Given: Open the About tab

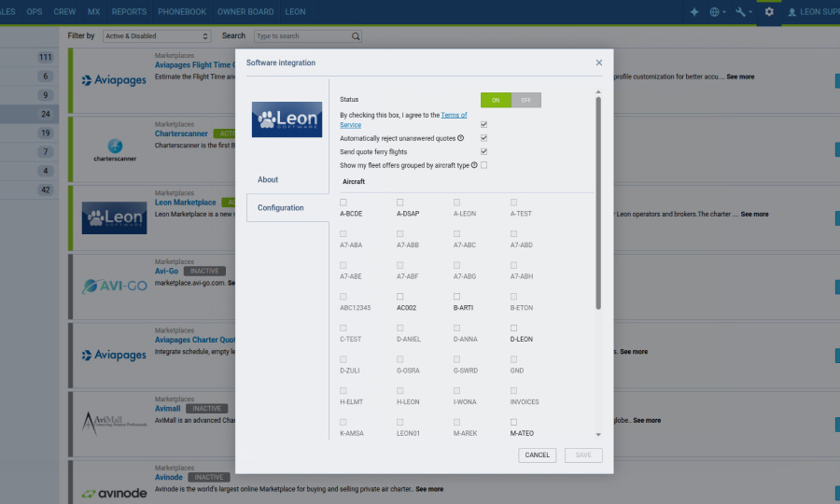Looking at the screenshot, I should 268,179.
